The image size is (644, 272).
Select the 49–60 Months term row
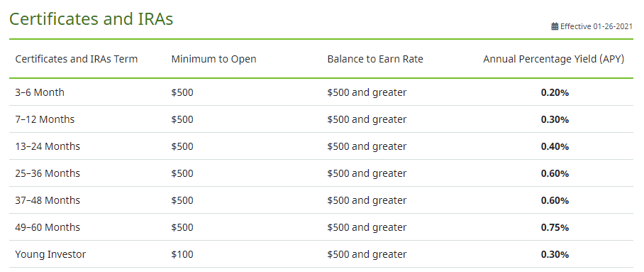pyautogui.click(x=321, y=227)
